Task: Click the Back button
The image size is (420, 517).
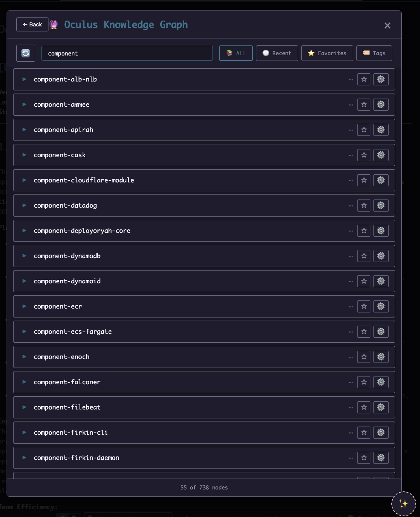Action: pyautogui.click(x=32, y=24)
